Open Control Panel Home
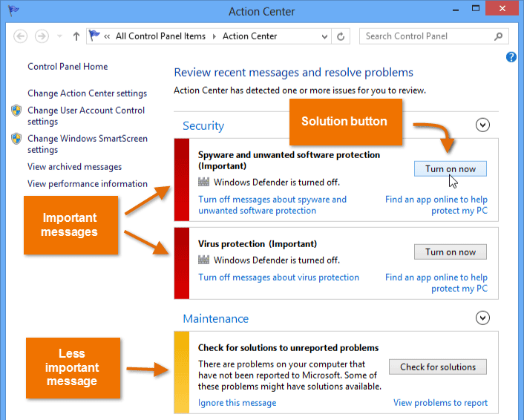Screen dimensions: 524x420 [x=68, y=67]
